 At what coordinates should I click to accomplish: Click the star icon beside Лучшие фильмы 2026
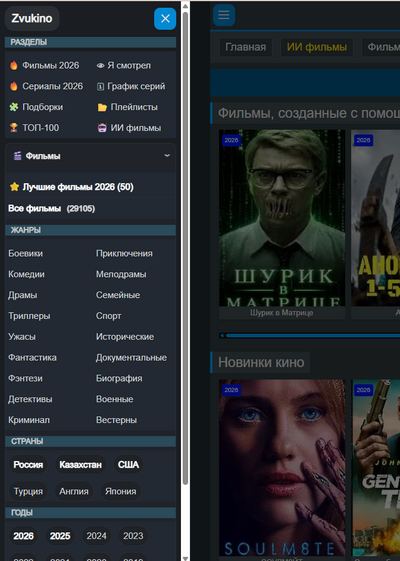click(15, 187)
